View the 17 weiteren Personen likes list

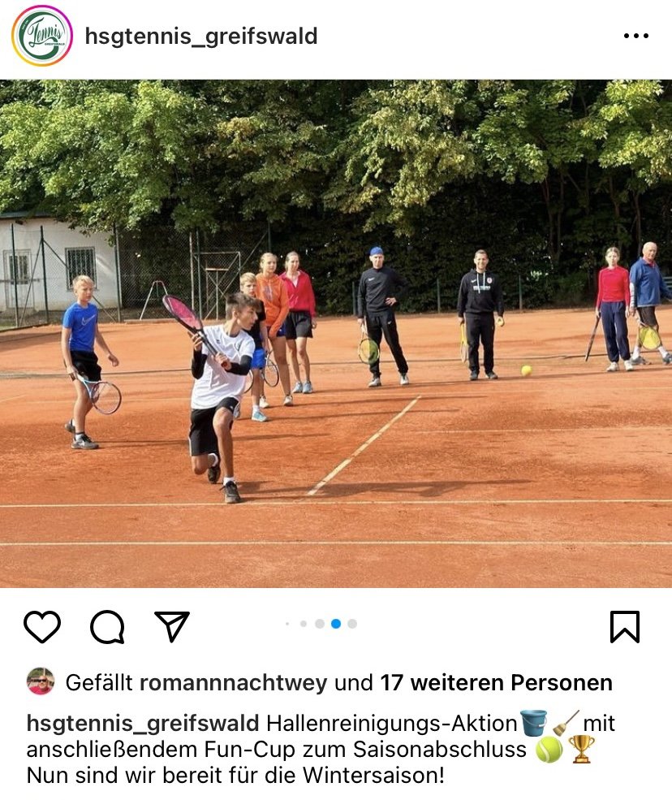coord(496,683)
